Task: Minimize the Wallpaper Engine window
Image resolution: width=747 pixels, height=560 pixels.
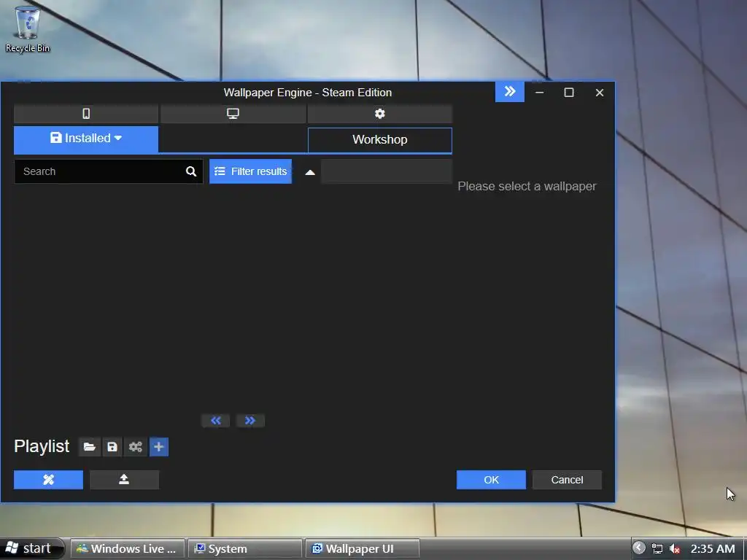Action: [x=539, y=93]
